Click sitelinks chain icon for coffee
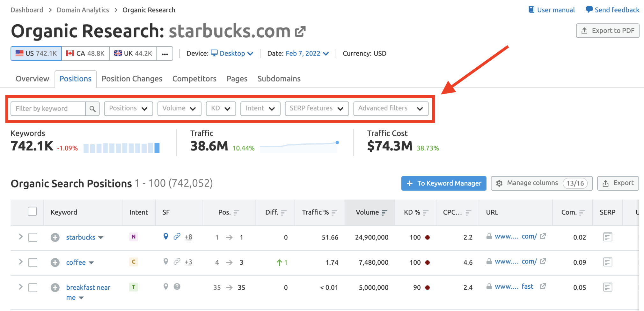 coord(177,262)
